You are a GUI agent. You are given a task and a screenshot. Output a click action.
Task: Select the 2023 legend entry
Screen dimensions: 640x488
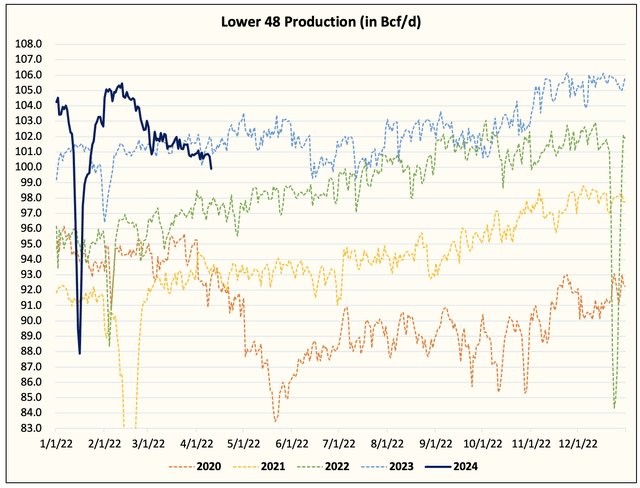coord(387,466)
